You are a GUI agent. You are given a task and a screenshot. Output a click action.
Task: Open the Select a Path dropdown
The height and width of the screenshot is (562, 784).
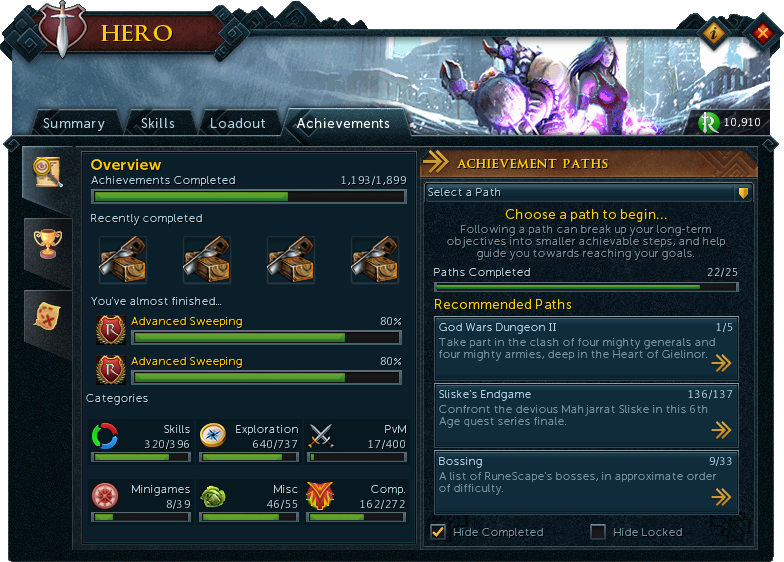[x=588, y=192]
